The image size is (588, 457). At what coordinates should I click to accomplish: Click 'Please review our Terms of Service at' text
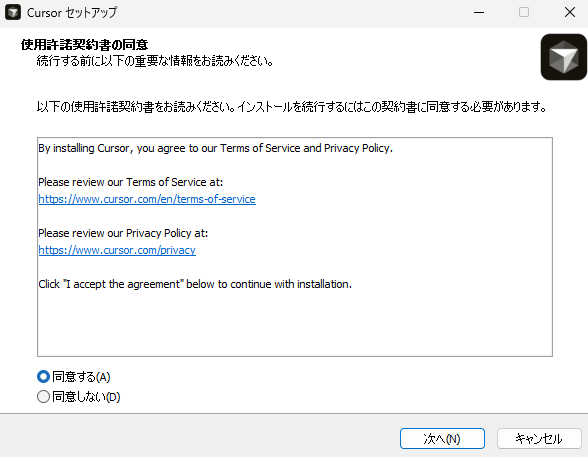tap(130, 182)
